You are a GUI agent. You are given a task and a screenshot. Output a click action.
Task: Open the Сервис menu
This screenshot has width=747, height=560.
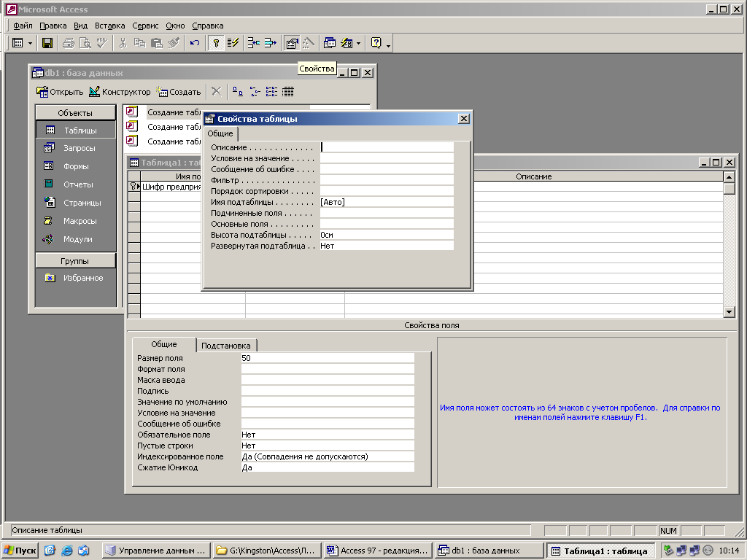coord(145,26)
